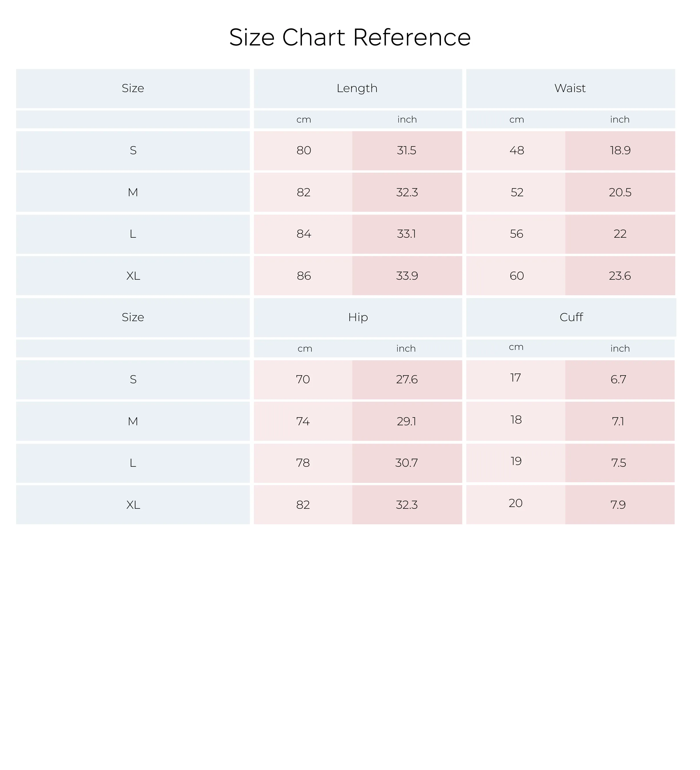Click the Size Chart Reference title
The height and width of the screenshot is (770, 700).
coord(350,37)
